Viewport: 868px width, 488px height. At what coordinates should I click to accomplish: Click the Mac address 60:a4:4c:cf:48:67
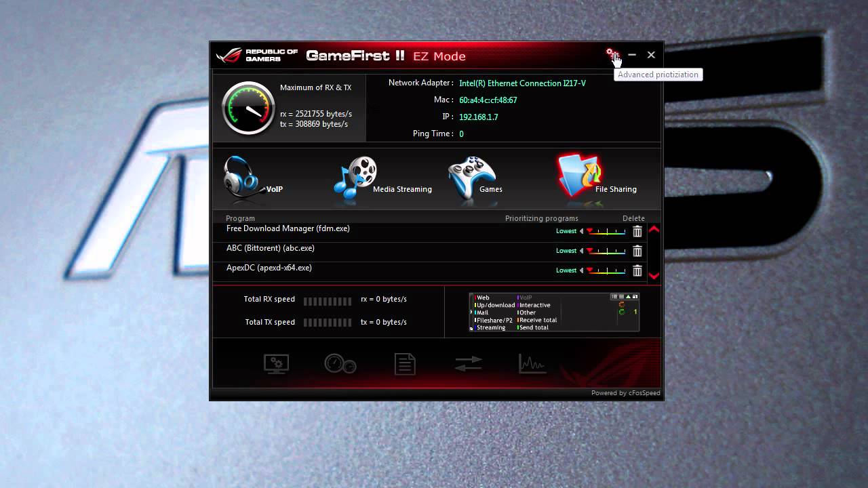pos(488,100)
